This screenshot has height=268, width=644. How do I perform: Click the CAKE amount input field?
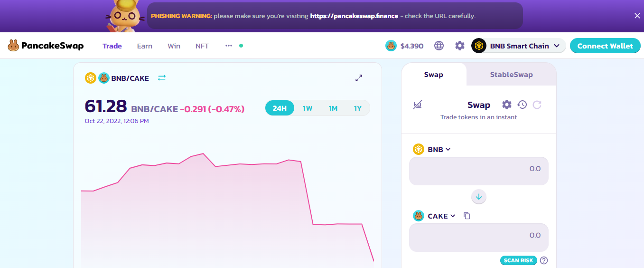click(479, 237)
